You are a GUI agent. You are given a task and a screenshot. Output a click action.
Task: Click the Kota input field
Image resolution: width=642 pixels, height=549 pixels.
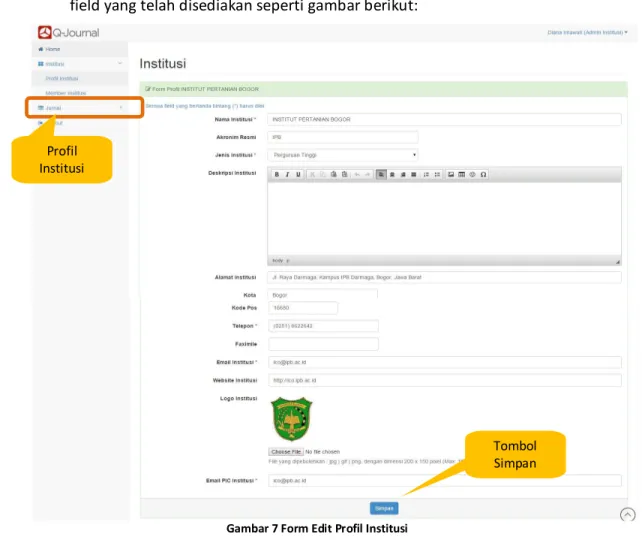click(x=323, y=294)
